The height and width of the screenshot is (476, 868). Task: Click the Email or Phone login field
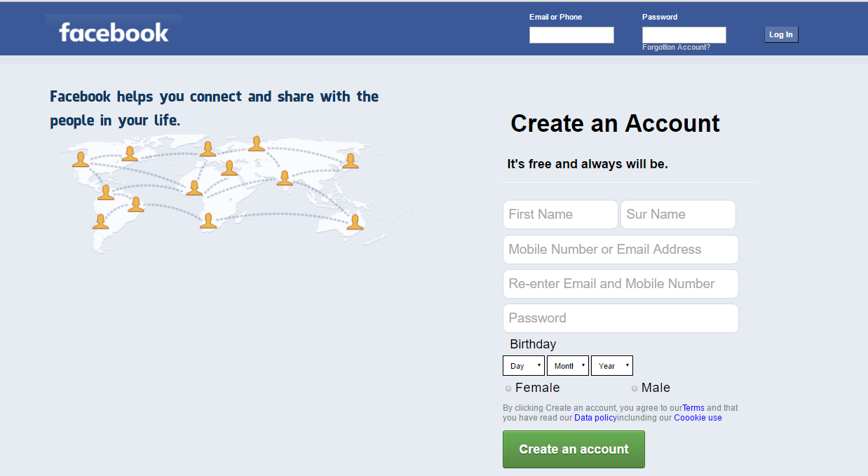[571, 34]
